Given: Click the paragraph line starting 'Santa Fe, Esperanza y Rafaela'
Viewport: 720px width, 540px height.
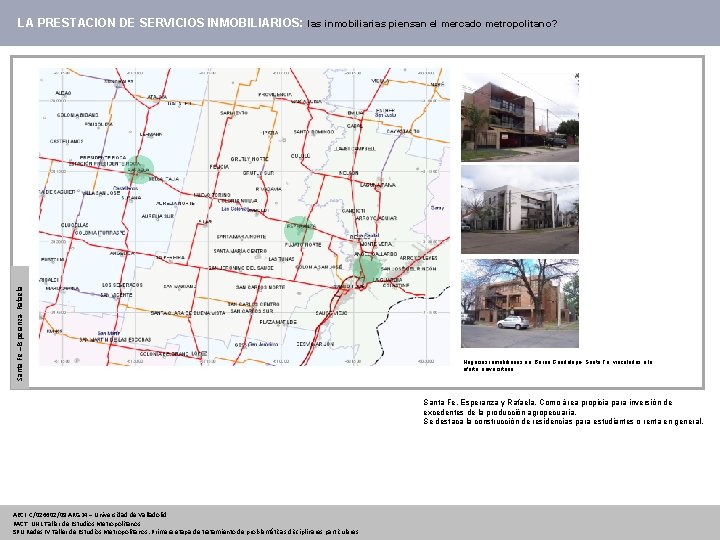Looking at the screenshot, I should [548, 403].
